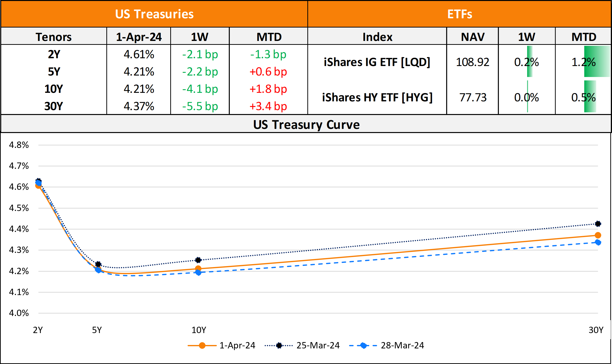
Task: Select the LQD NAV value 108.92
Action: (472, 62)
